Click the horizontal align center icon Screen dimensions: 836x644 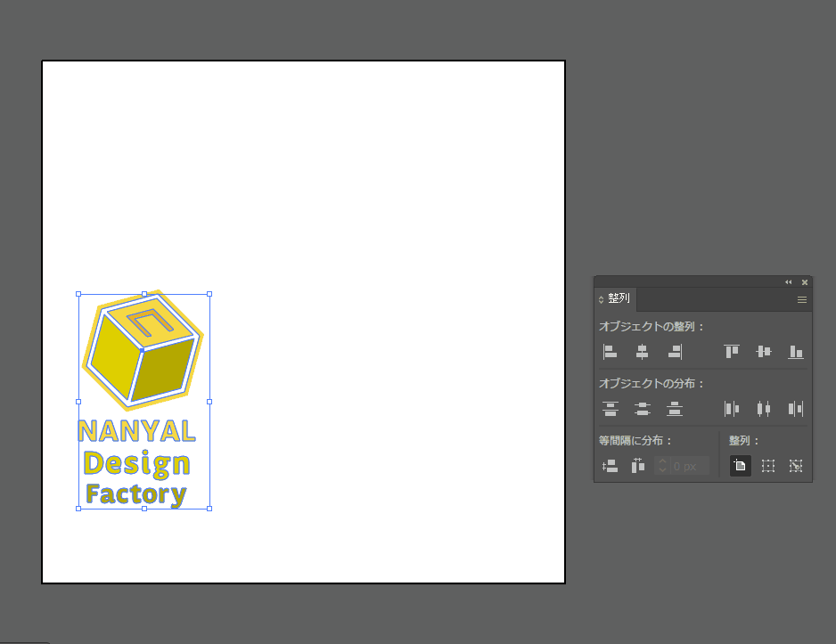point(642,352)
